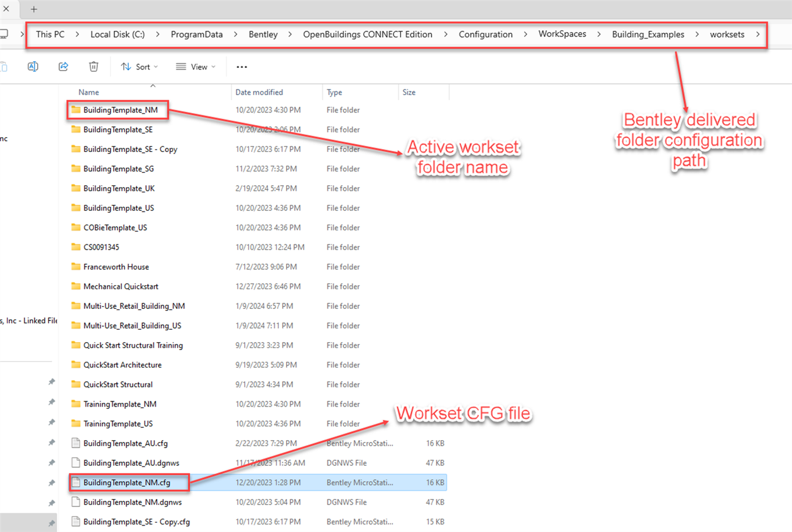Click folder icon of CS0091345

click(76, 247)
